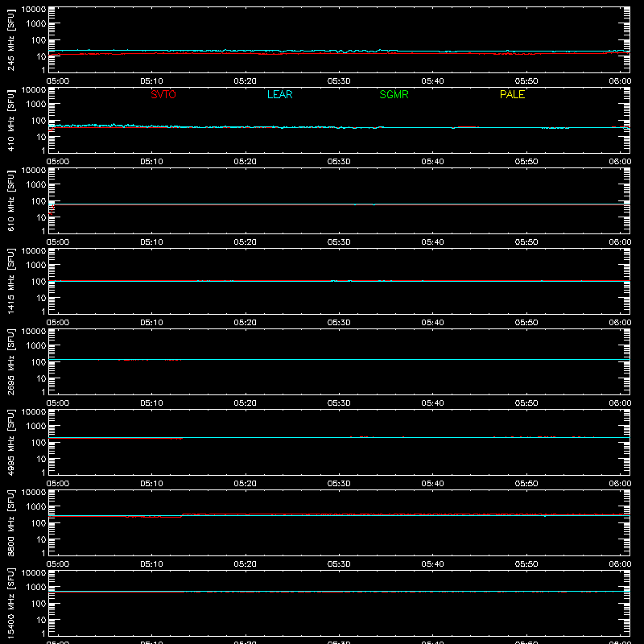Click the yellow PALE legend label
Viewport: 644px width, 644px height.
pyautogui.click(x=512, y=94)
